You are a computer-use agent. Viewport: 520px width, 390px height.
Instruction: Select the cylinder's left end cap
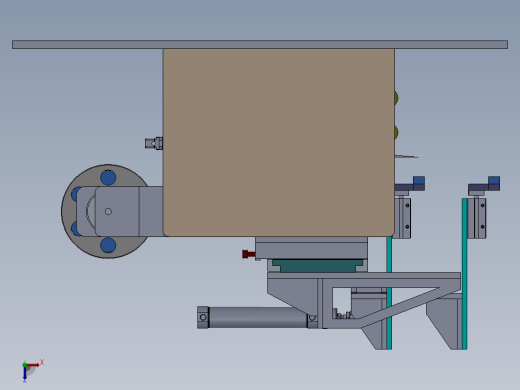(x=203, y=317)
